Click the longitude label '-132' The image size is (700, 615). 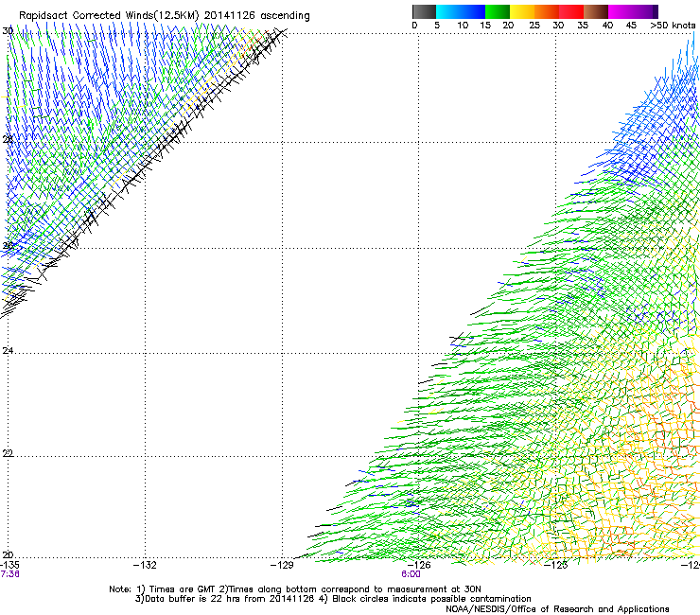[145, 565]
